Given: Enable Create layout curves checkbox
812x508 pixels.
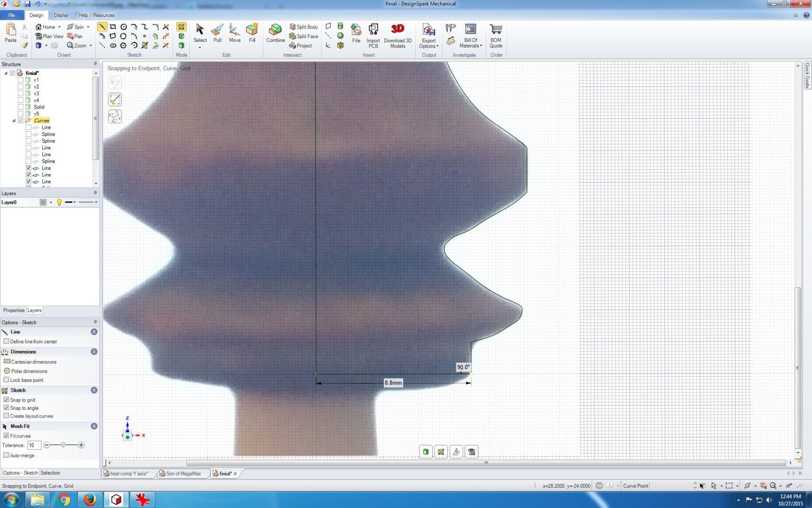Looking at the screenshot, I should click(x=6, y=416).
